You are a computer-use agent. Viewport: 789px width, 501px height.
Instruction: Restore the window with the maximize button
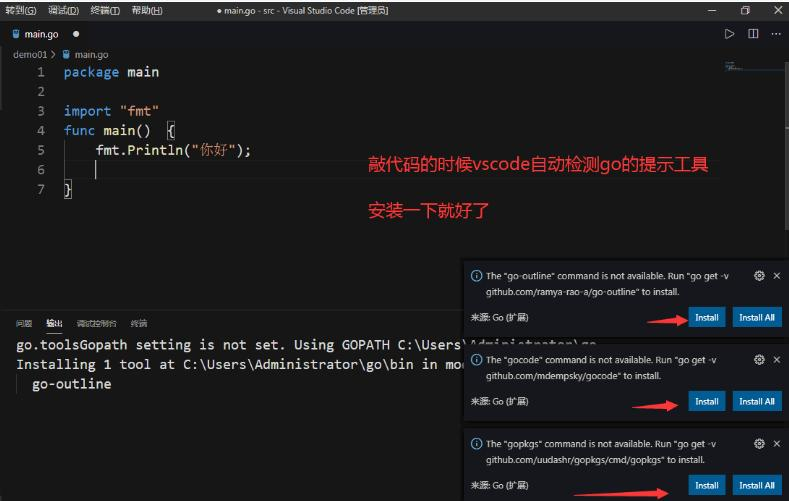click(x=745, y=10)
